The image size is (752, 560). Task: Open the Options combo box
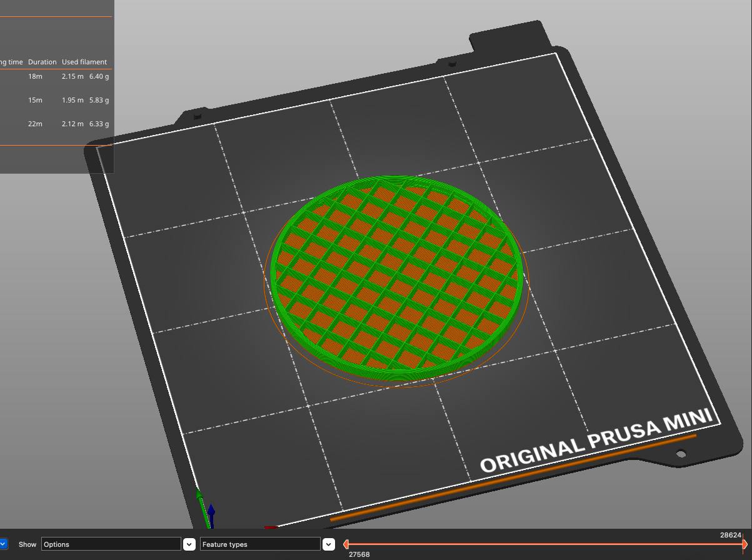point(111,544)
